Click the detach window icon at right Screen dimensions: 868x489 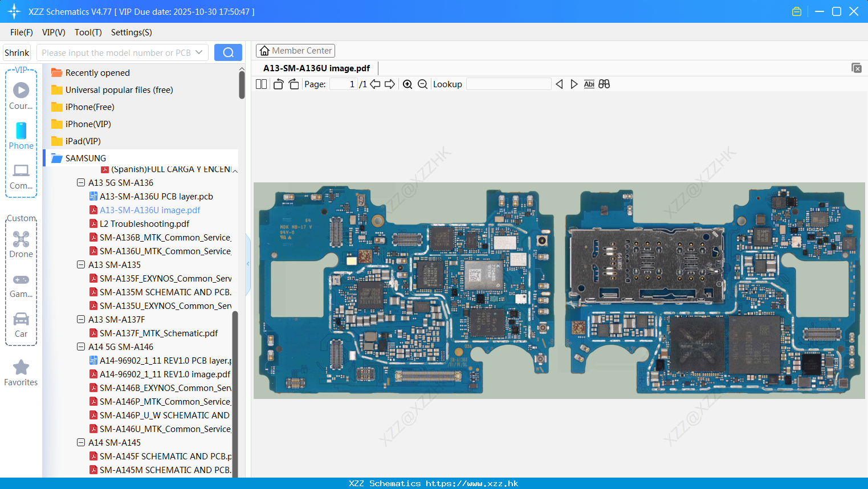coord(857,68)
